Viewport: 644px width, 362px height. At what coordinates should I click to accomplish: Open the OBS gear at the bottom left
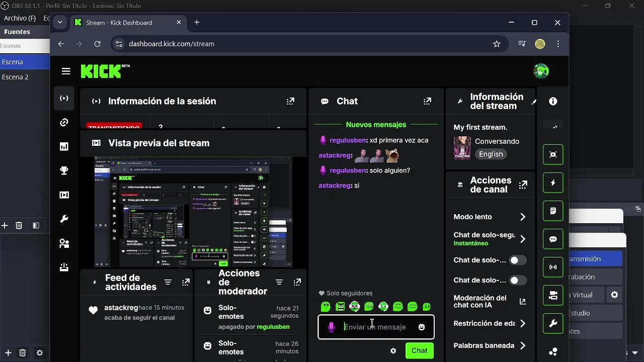40,353
